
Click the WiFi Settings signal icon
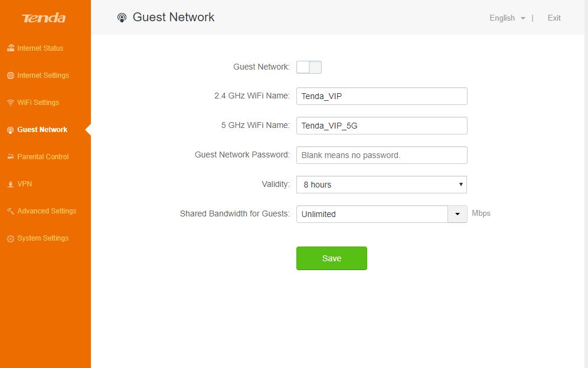(11, 103)
